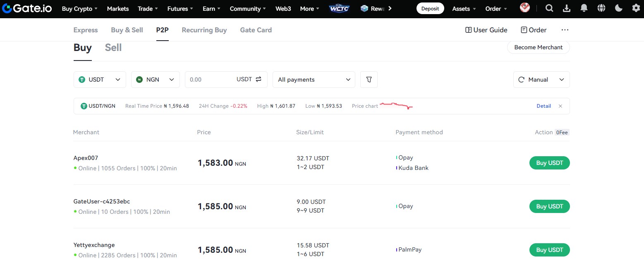Open the Assets dropdown
This screenshot has width=644, height=271.
click(x=464, y=9)
